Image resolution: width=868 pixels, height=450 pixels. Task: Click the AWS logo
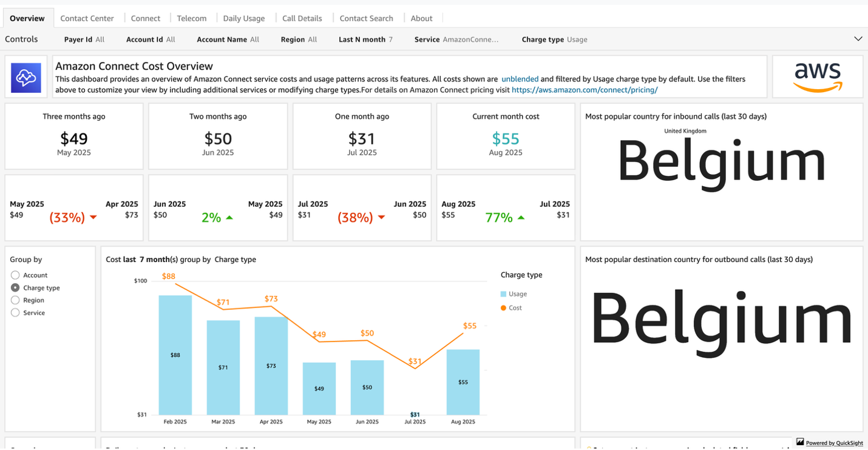coord(818,77)
